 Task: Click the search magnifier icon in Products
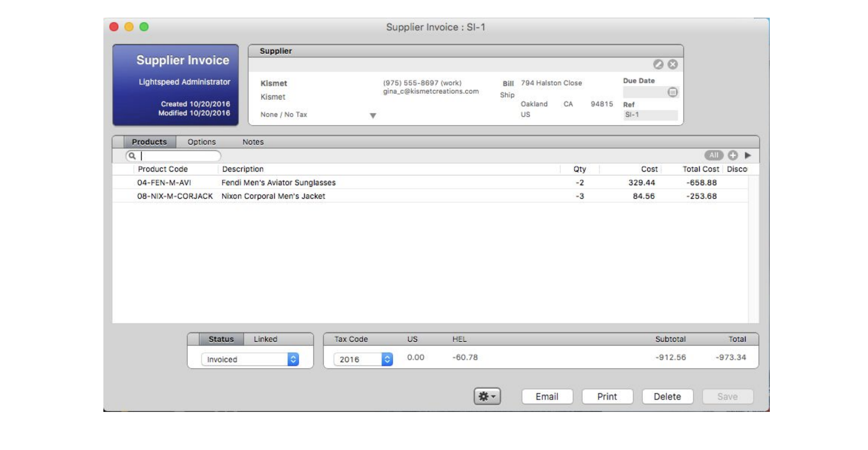pos(132,155)
